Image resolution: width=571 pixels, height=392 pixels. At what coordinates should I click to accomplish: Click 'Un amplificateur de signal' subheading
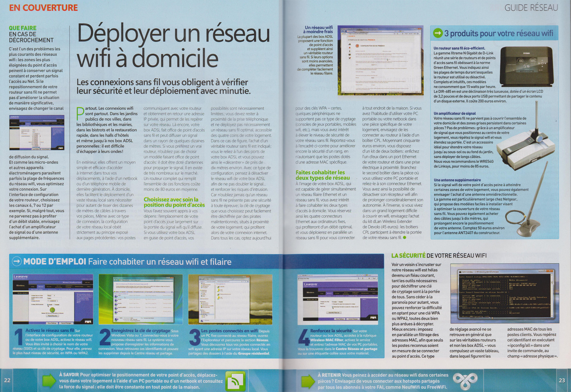(x=455, y=114)
